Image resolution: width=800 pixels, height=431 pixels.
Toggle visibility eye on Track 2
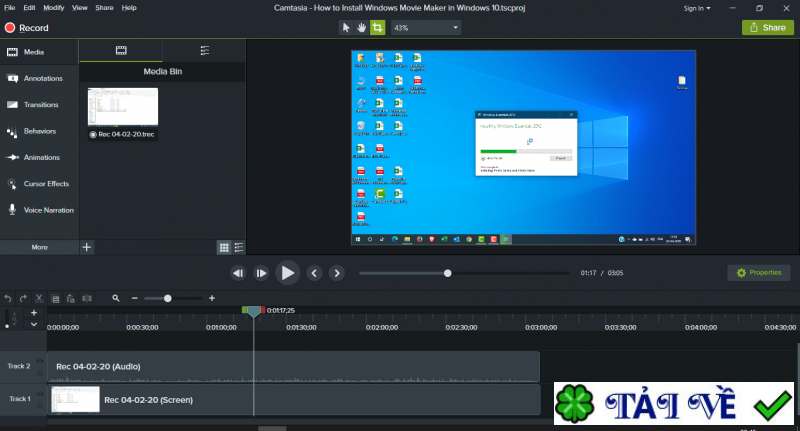tap(41, 362)
